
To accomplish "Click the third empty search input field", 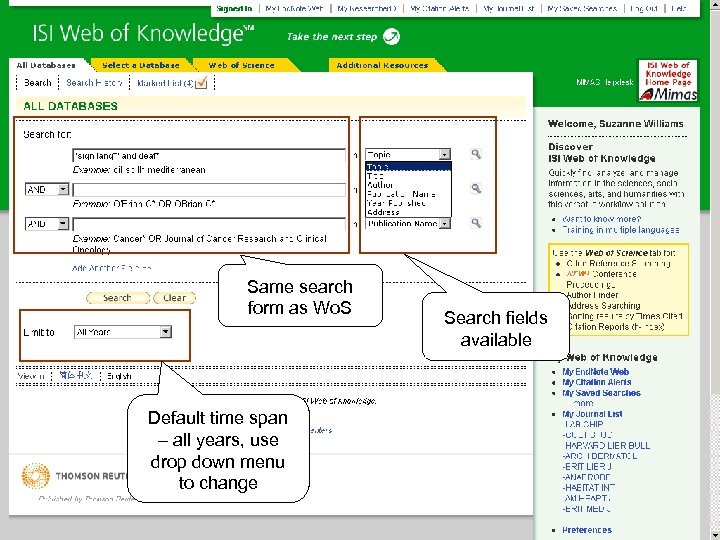I will 209,224.
